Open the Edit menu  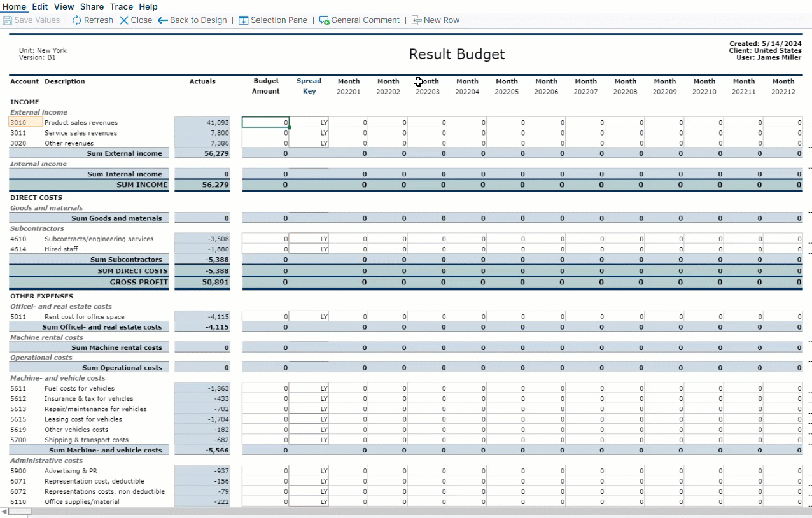(x=40, y=6)
